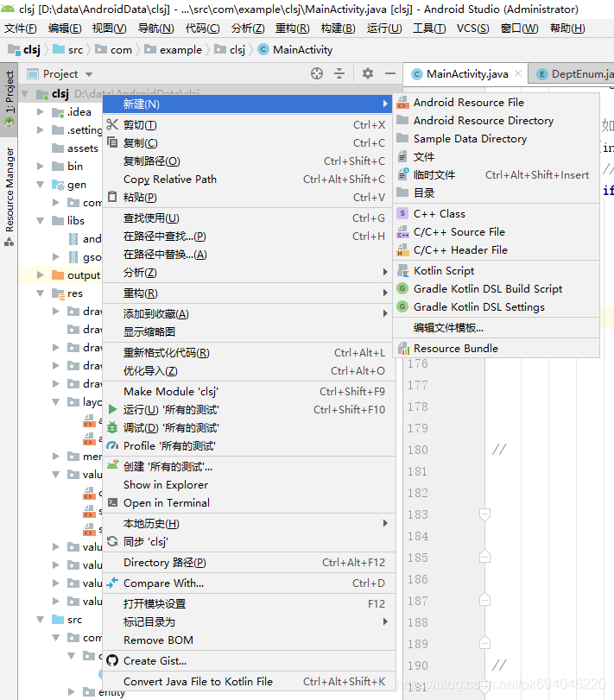Open 分析(Z) context submenu
The image size is (614, 700).
click(x=249, y=273)
